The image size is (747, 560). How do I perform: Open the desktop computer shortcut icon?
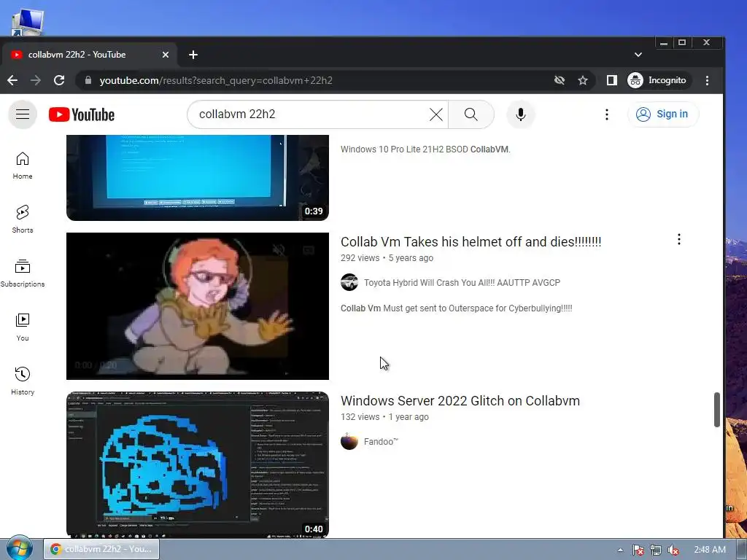28,22
